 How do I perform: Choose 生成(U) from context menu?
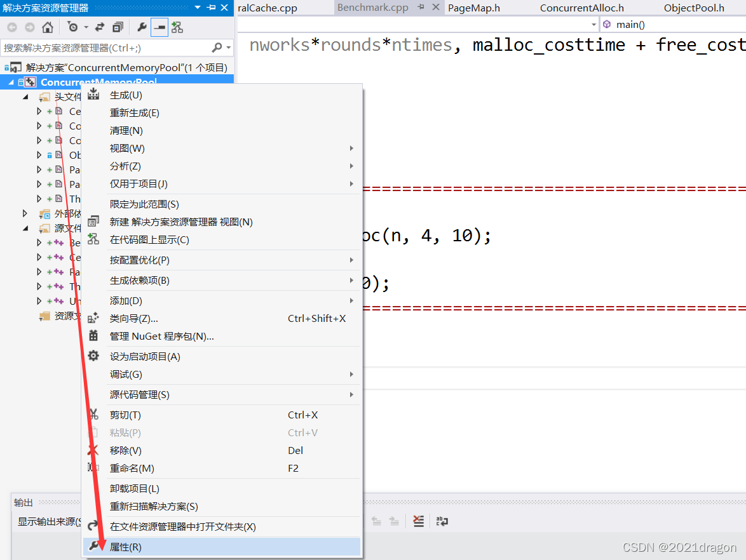pyautogui.click(x=222, y=95)
